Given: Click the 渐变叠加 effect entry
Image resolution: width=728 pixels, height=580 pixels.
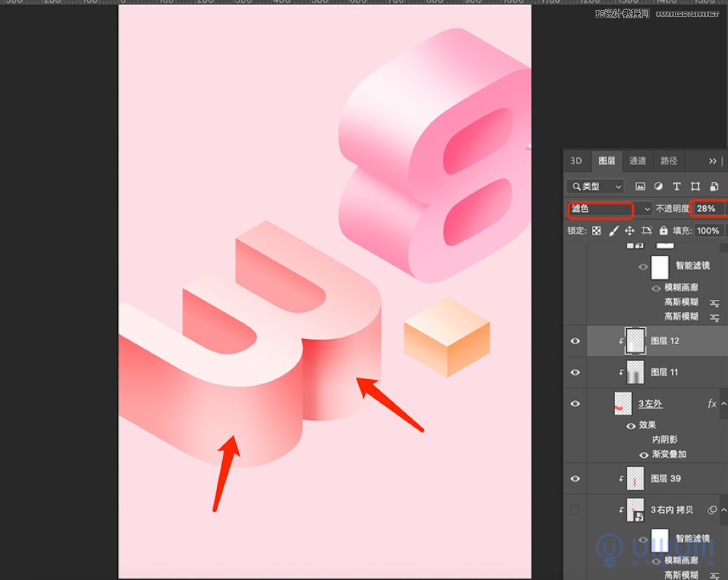Looking at the screenshot, I should 668,454.
